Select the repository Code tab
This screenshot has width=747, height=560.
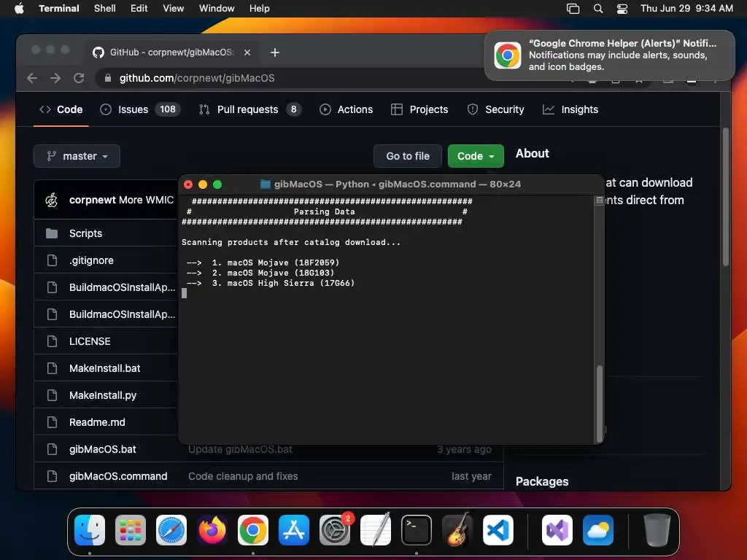pos(61,109)
